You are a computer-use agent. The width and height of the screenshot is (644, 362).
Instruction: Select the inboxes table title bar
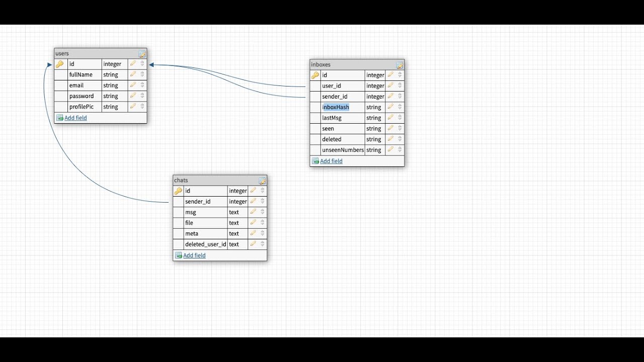click(x=357, y=64)
